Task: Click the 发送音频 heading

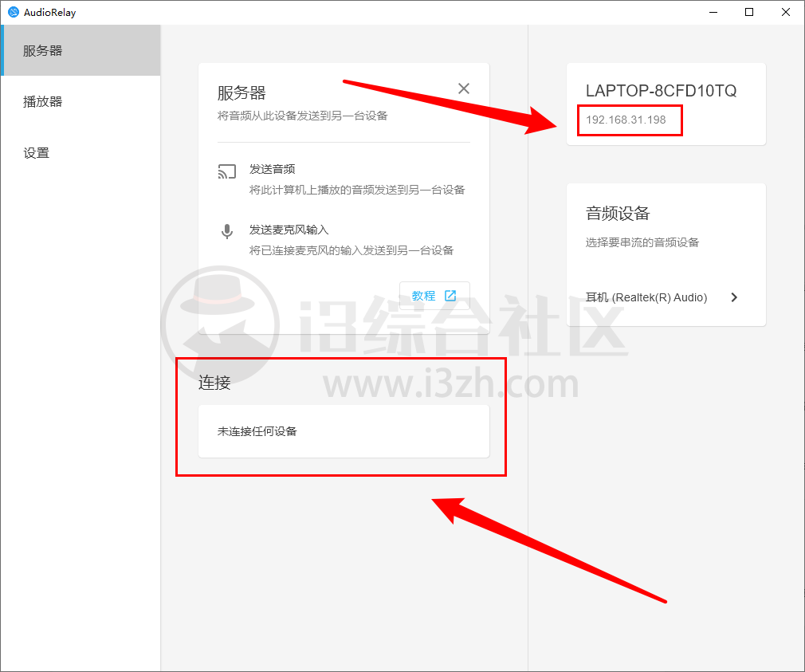Action: tap(272, 169)
